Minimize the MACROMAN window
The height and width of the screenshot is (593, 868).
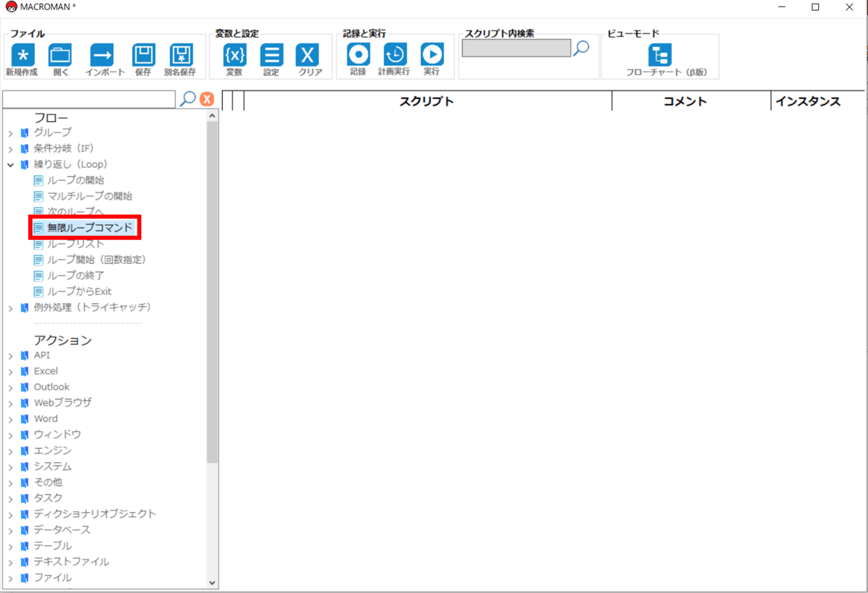pos(782,7)
